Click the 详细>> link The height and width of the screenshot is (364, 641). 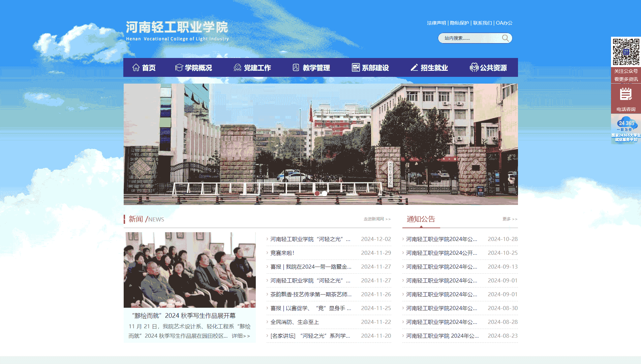click(x=241, y=336)
